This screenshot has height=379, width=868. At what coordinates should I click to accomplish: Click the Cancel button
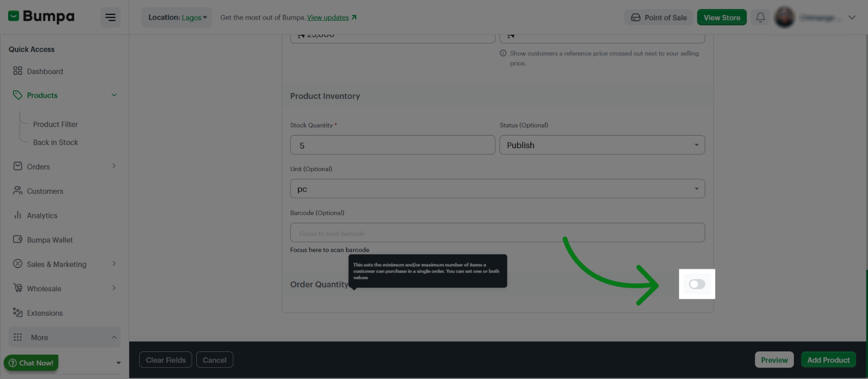215,360
